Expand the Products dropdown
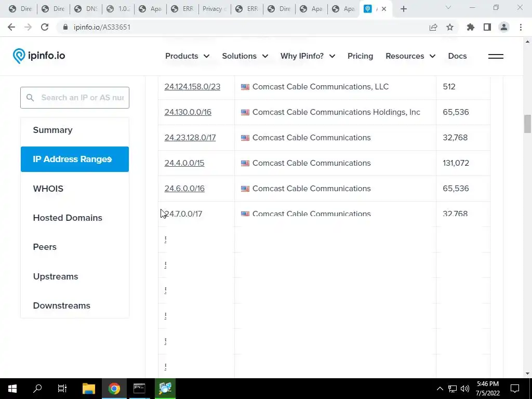The image size is (532, 399). click(187, 56)
